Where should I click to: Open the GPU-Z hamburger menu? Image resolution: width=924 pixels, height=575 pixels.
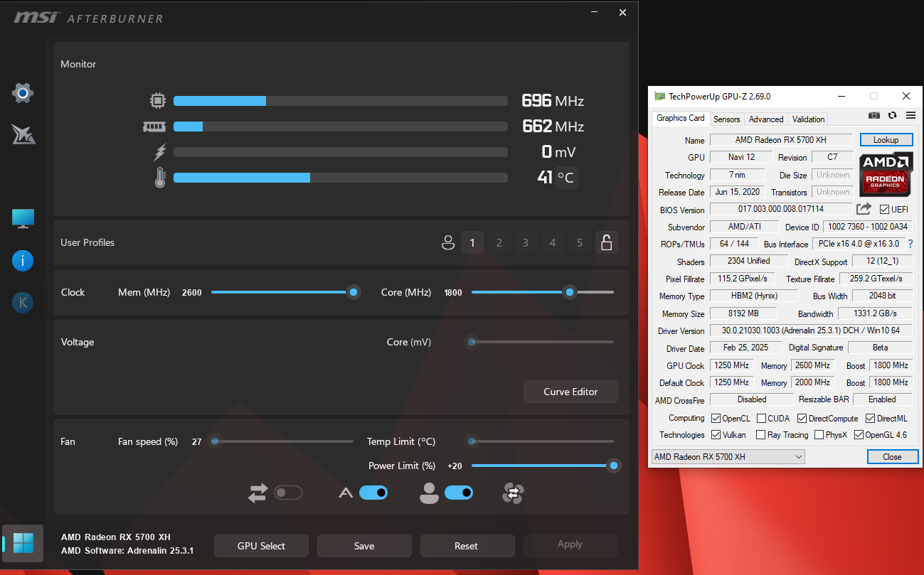(910, 115)
